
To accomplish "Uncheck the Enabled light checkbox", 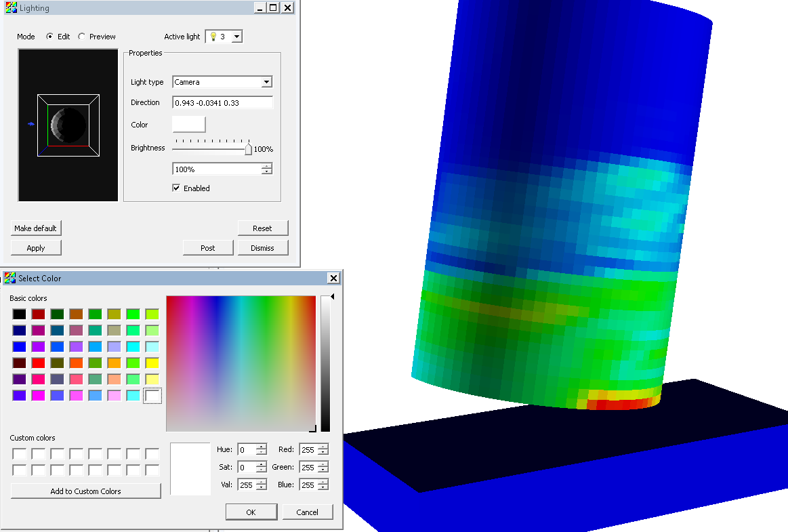I will click(x=176, y=188).
